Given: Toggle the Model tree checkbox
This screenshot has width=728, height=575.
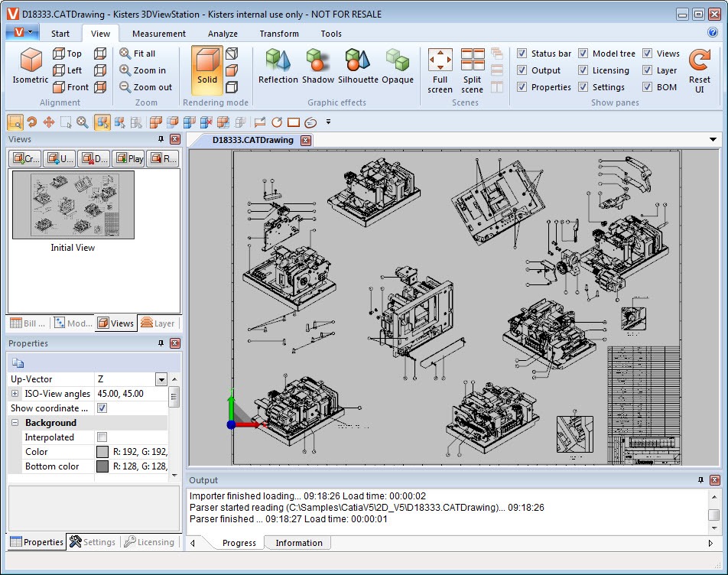Looking at the screenshot, I should coord(583,54).
